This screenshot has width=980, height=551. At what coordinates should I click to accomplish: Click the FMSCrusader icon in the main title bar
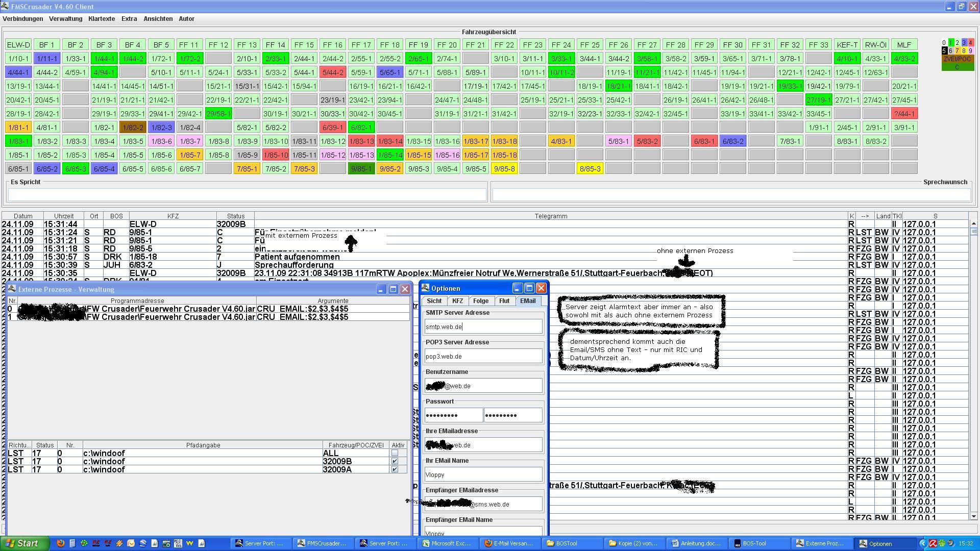click(x=5, y=6)
